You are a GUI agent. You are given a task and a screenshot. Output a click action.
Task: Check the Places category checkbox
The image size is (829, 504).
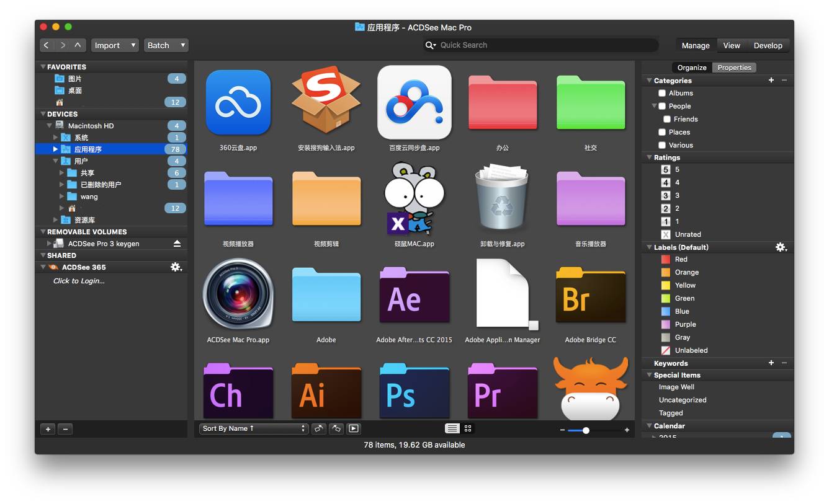[662, 132]
